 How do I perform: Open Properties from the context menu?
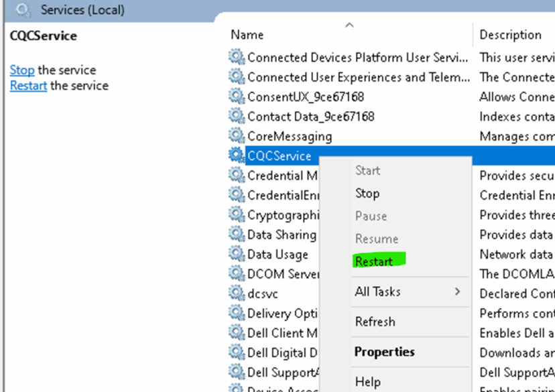pos(384,352)
